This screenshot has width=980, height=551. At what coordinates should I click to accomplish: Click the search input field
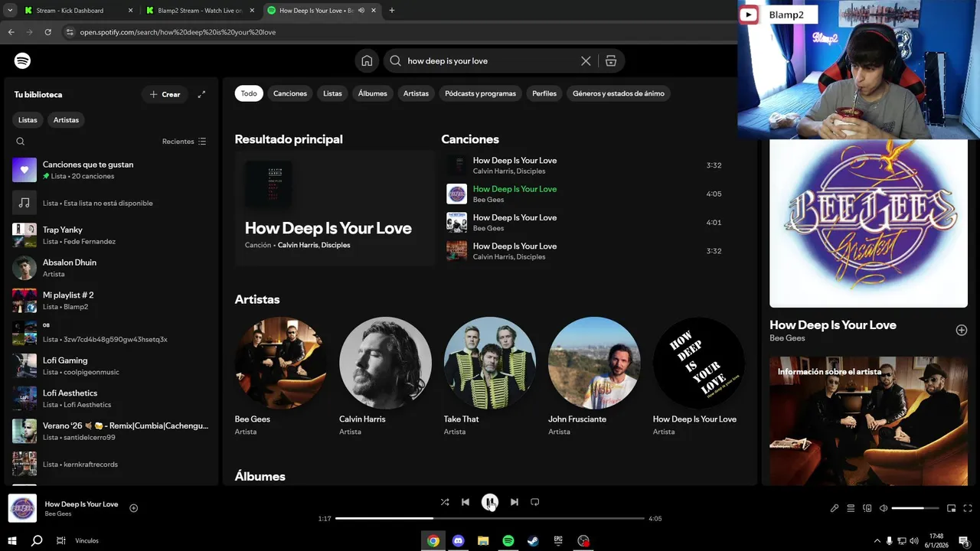pos(492,60)
